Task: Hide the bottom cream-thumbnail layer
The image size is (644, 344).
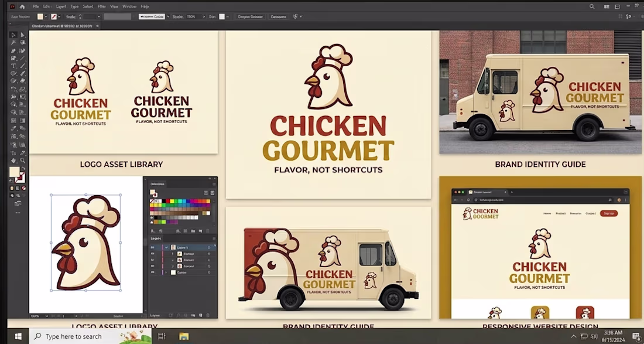Action: pyautogui.click(x=153, y=272)
